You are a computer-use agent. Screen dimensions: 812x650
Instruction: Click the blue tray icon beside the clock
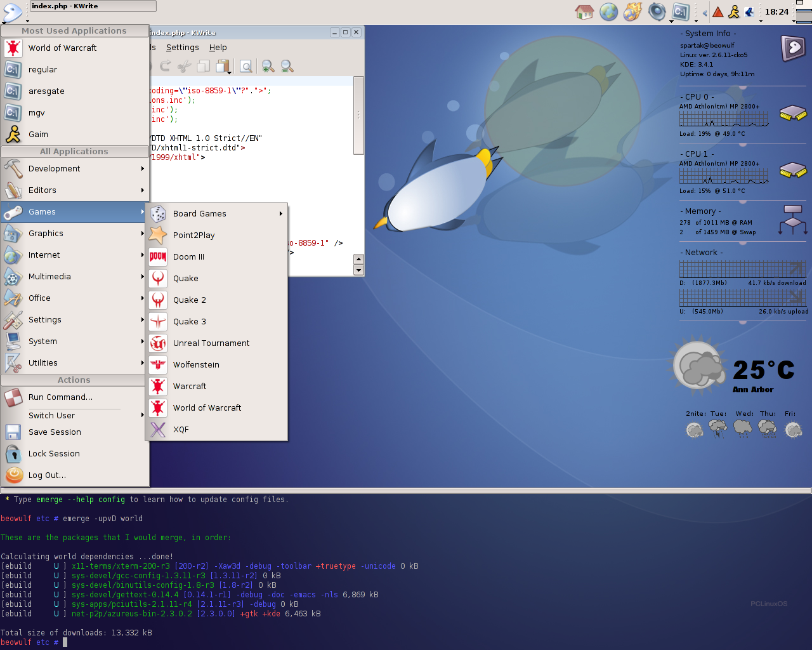click(749, 11)
